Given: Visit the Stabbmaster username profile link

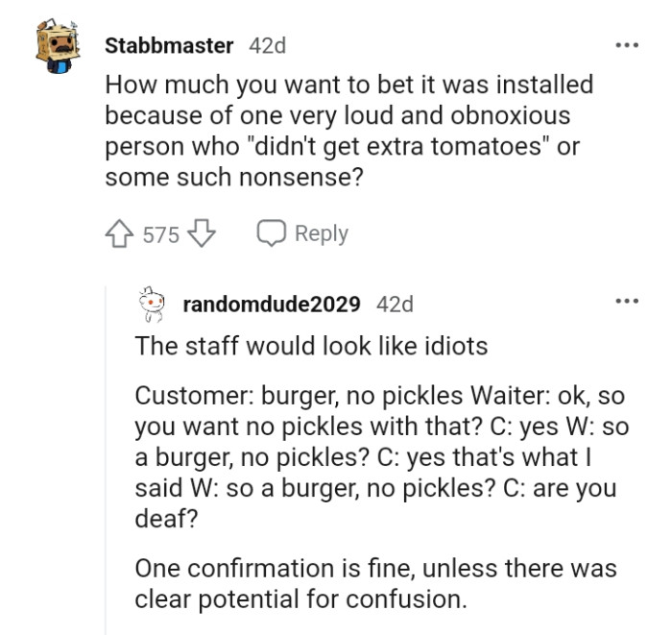Looking at the screenshot, I should 168,45.
